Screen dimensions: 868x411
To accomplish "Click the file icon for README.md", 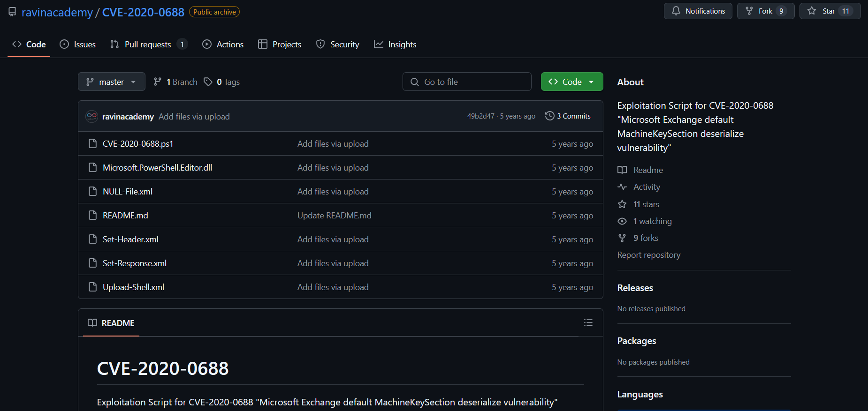I will click(x=93, y=215).
